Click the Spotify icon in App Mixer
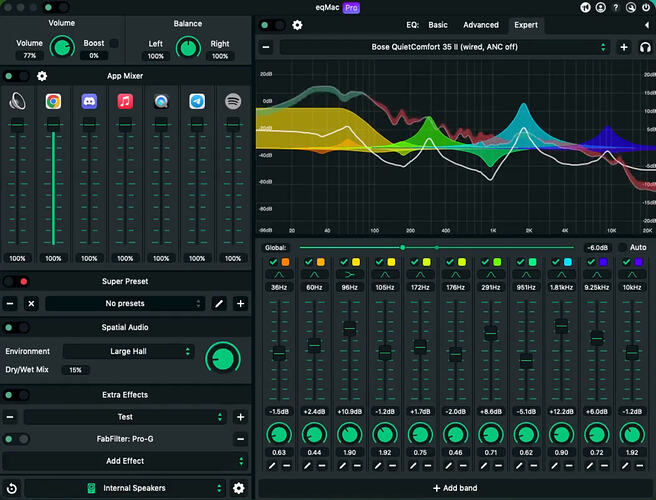This screenshot has width=656, height=500. point(233,101)
